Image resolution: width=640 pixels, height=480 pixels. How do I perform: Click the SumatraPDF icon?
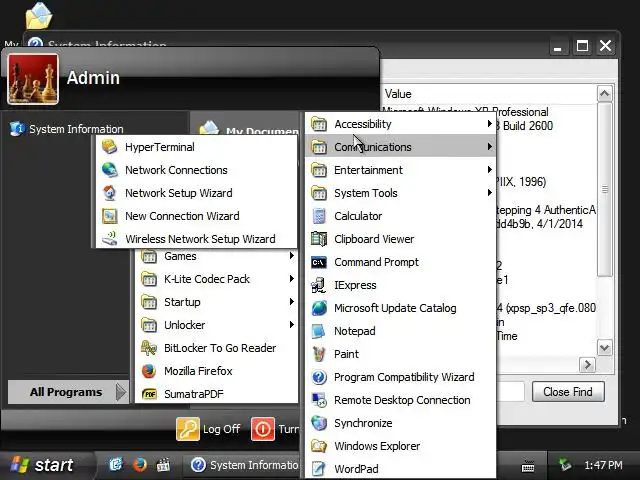coord(149,394)
